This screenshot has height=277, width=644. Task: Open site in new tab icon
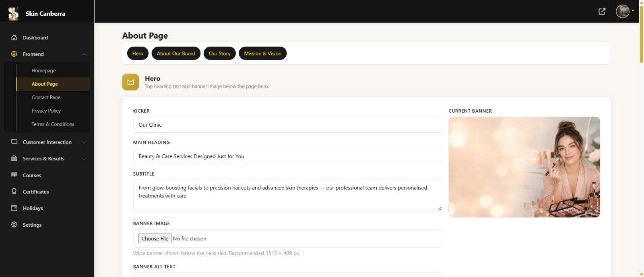point(602,11)
